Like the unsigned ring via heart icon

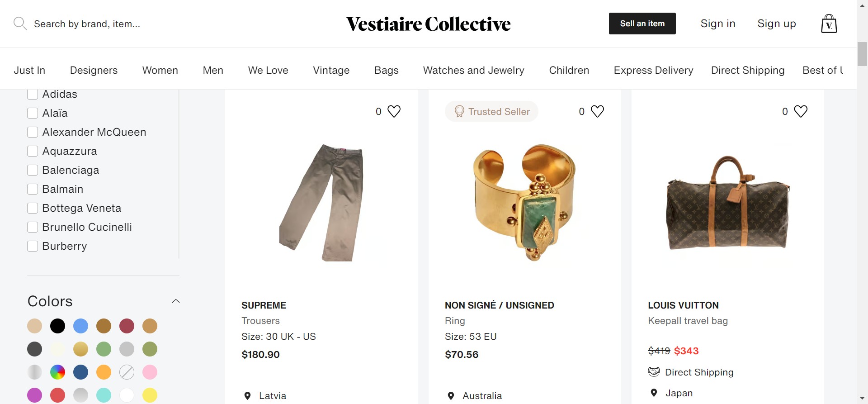coord(597,111)
